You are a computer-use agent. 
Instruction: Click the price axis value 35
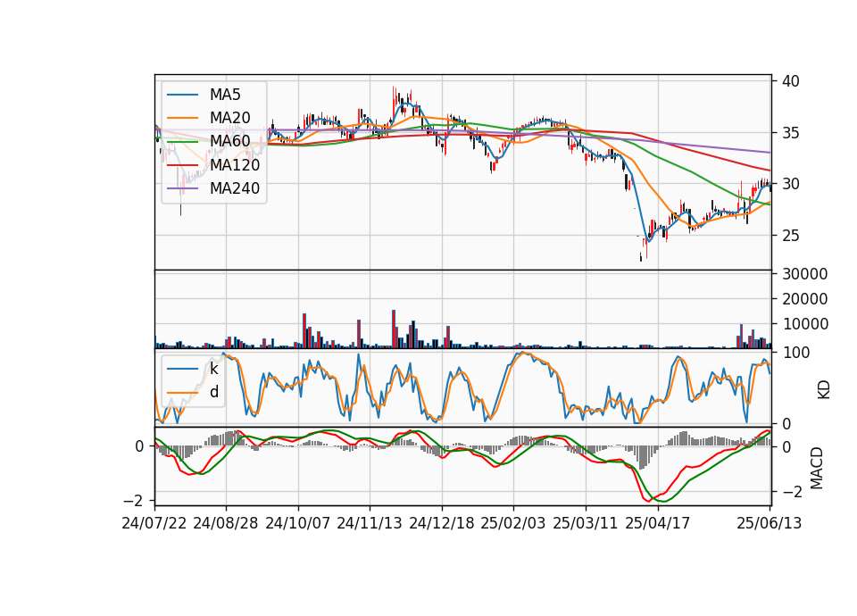pos(791,133)
